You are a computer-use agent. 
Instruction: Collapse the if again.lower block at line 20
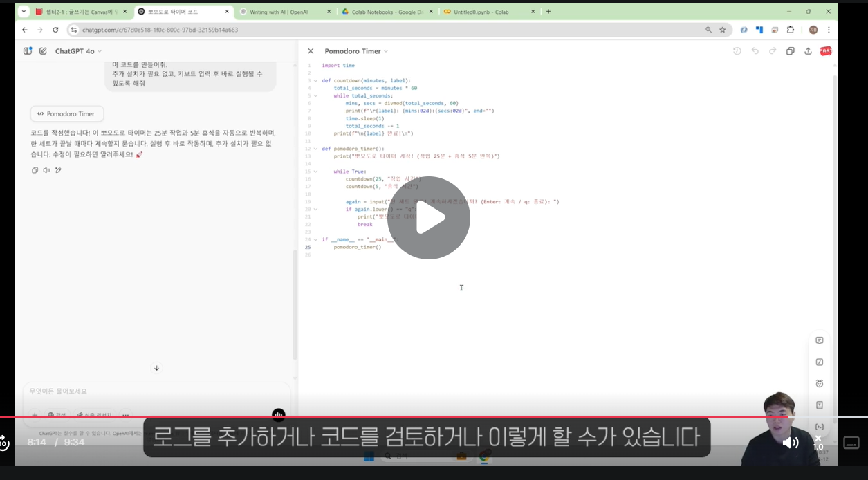pos(316,209)
